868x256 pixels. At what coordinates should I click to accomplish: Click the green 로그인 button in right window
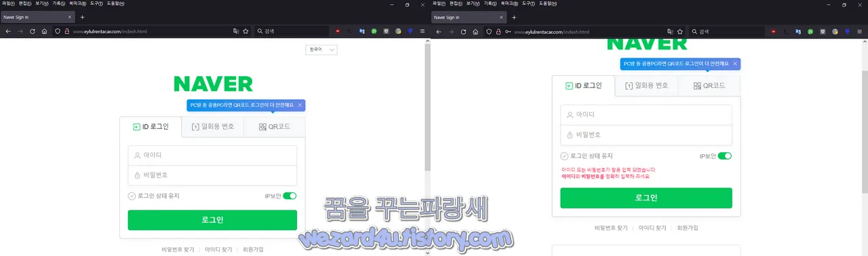[646, 198]
